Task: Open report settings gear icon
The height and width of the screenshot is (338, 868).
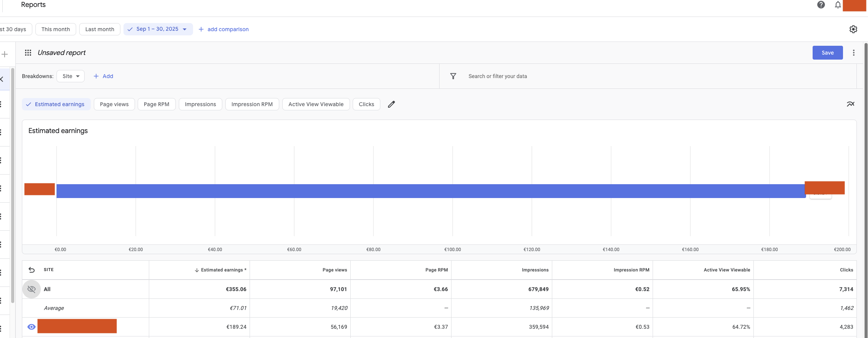Action: (x=853, y=29)
